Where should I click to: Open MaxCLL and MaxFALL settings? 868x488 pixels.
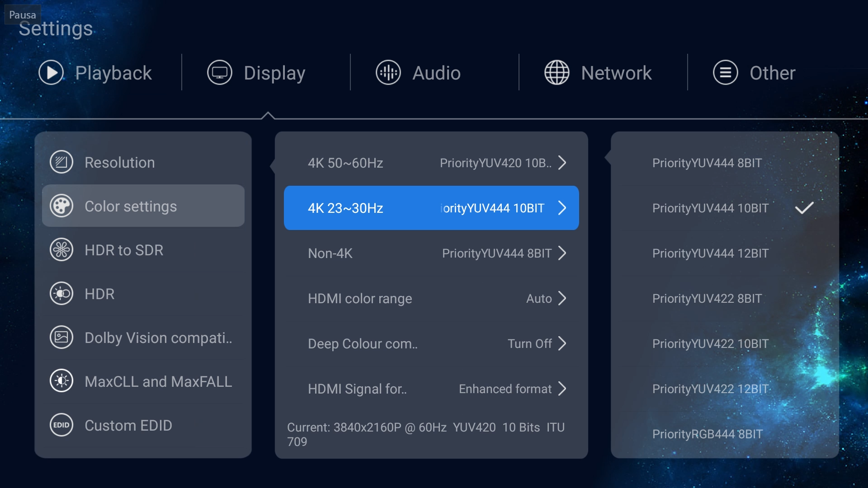tap(143, 381)
